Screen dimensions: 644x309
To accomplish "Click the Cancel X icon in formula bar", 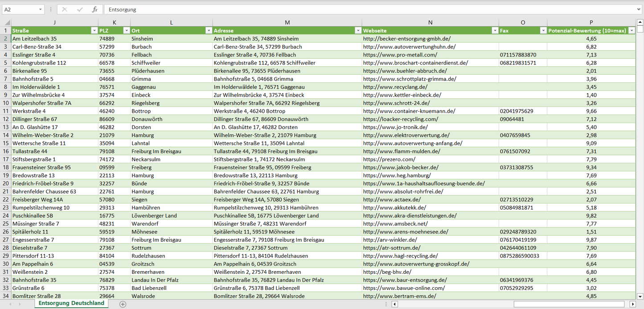I will 65,9.
